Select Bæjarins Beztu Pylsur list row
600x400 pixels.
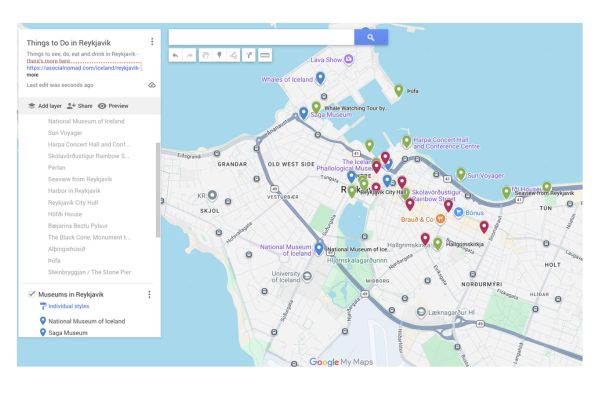pyautogui.click(x=78, y=225)
